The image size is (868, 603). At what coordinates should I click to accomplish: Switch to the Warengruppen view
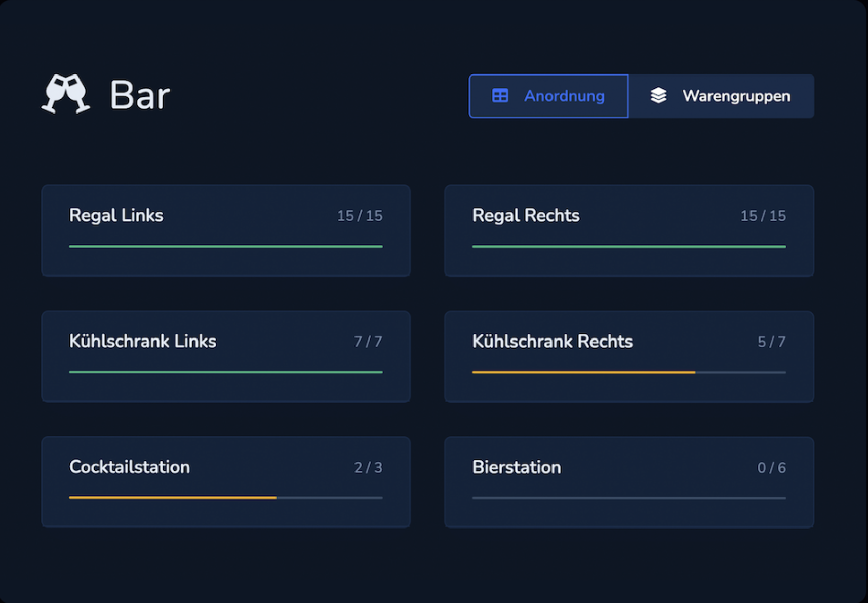(721, 96)
